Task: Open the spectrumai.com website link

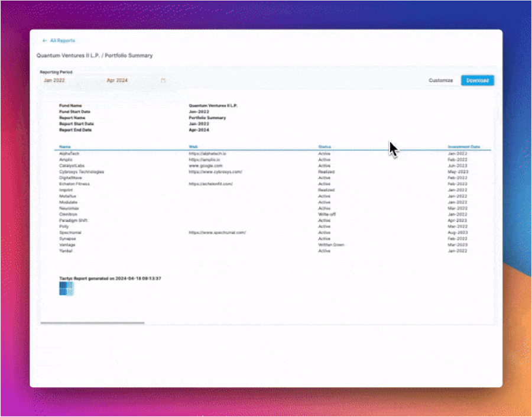Action: pyautogui.click(x=217, y=232)
